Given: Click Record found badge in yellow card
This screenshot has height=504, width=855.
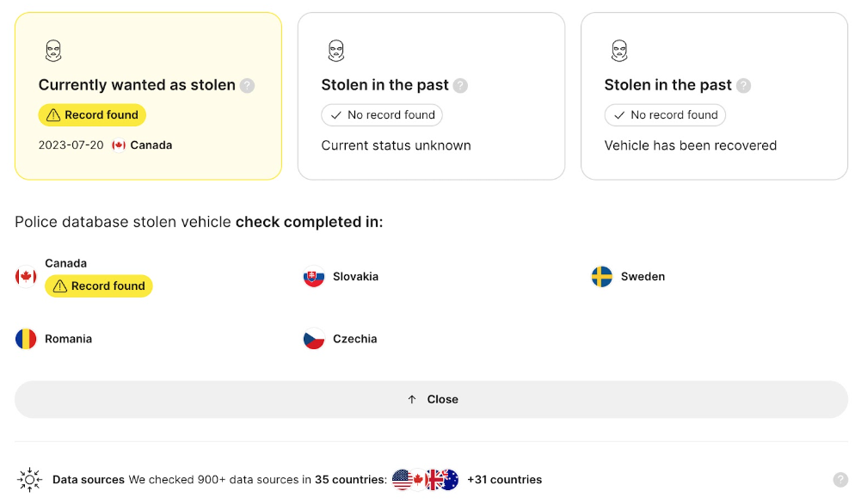Looking at the screenshot, I should [92, 115].
